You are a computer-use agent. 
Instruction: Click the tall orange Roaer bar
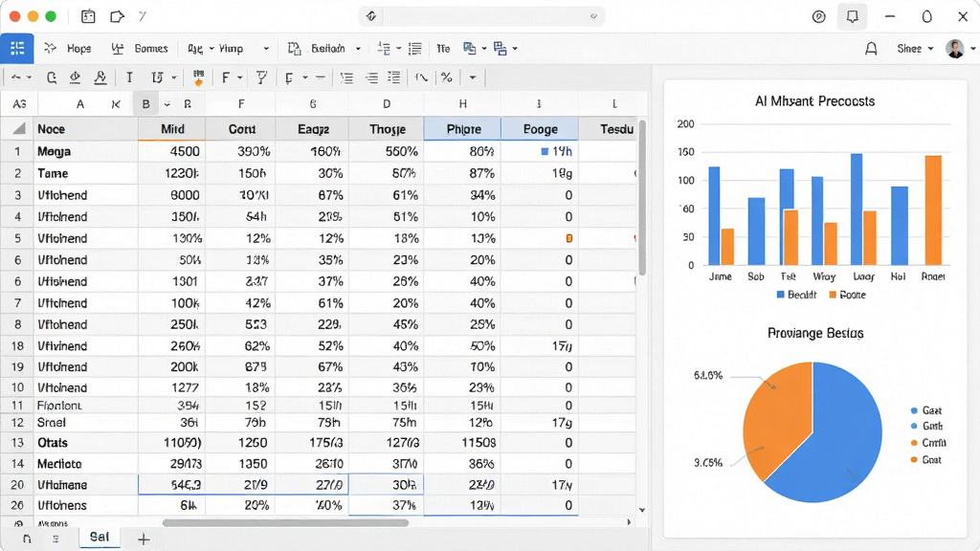click(933, 210)
